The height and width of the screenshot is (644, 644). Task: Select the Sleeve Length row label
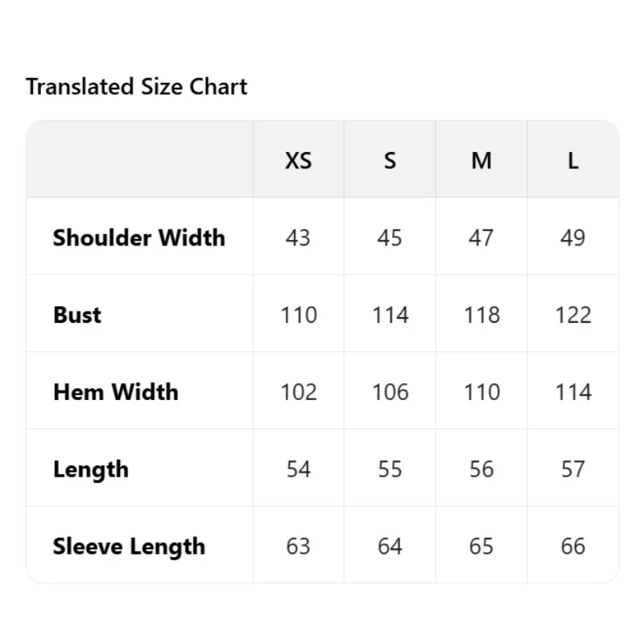click(x=129, y=547)
